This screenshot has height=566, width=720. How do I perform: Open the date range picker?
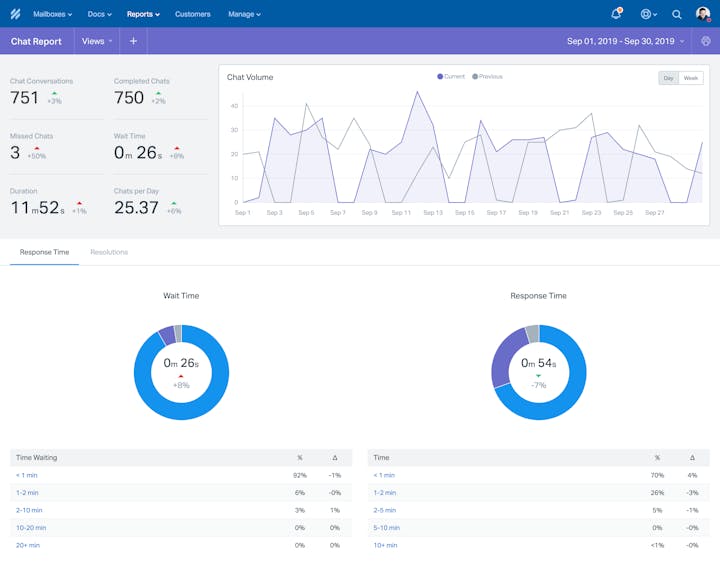(625, 41)
